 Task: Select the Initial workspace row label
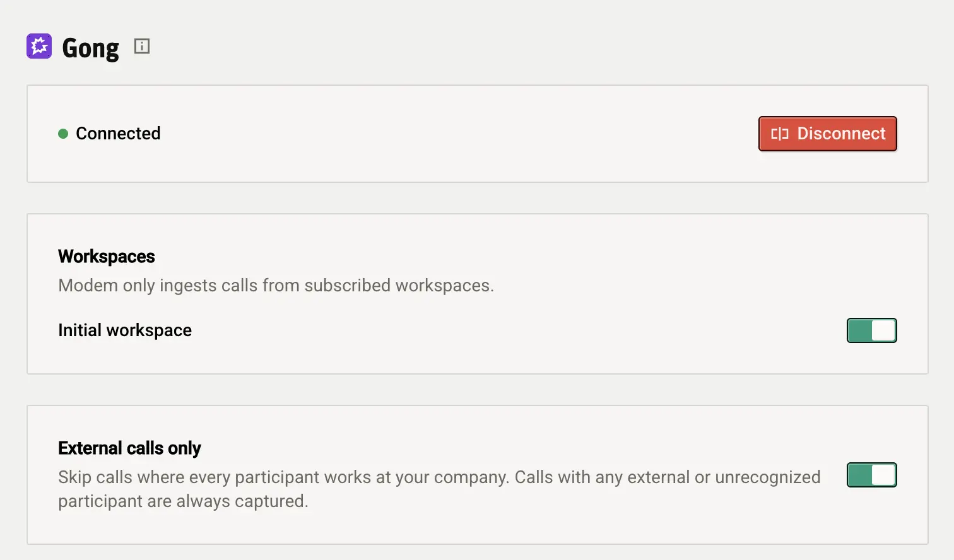point(125,330)
